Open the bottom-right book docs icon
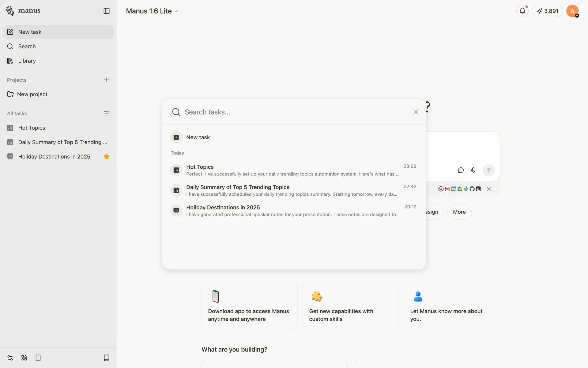The height and width of the screenshot is (368, 588). pyautogui.click(x=106, y=358)
